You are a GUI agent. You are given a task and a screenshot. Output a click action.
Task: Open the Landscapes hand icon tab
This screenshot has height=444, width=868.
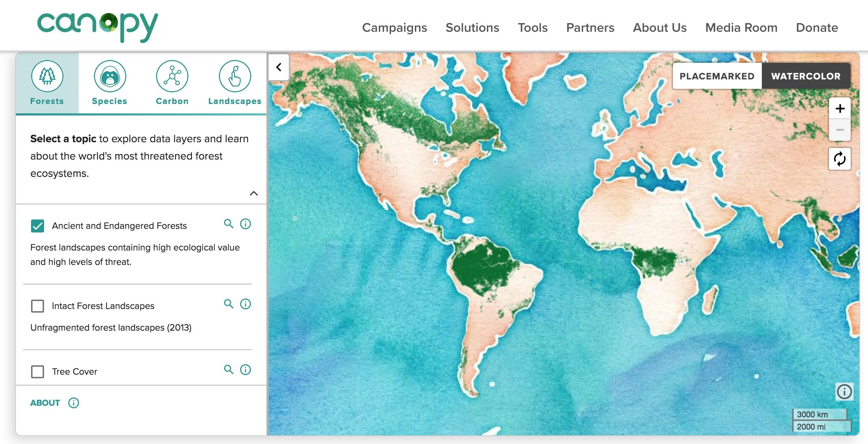coord(235,77)
